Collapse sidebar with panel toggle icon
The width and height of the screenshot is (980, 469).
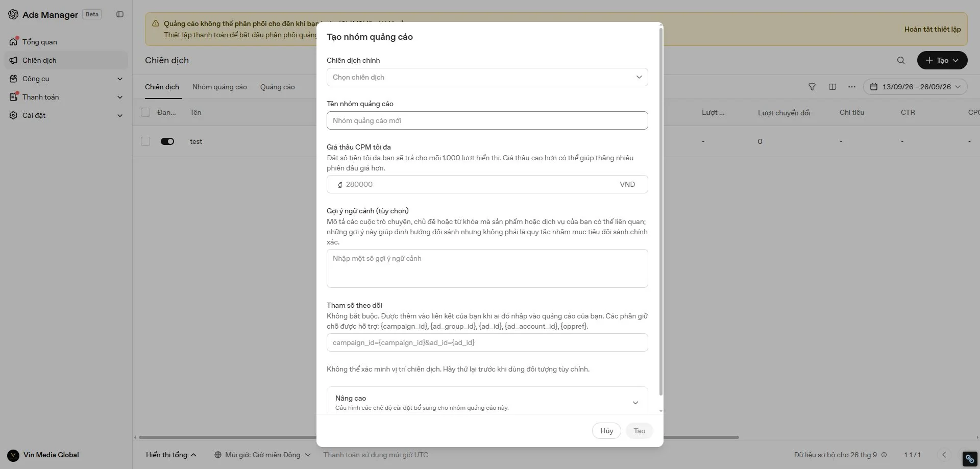click(120, 14)
